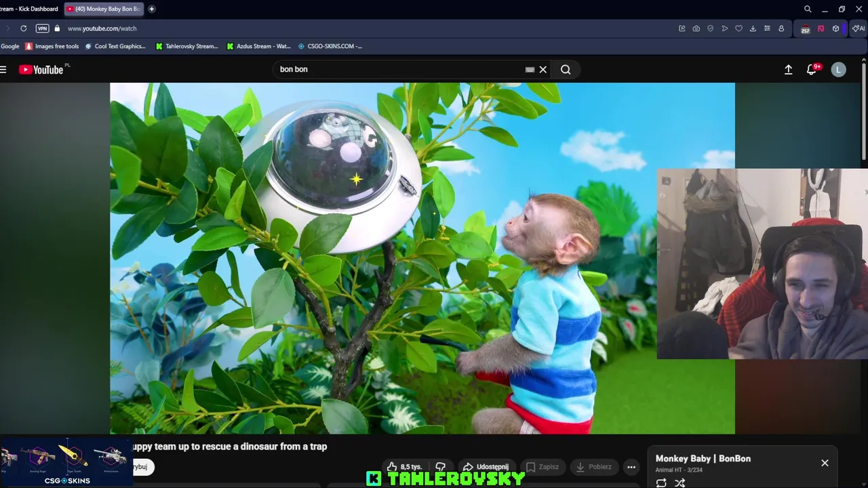Viewport: 868px width, 488px height.
Task: Click the address bar URL www.youtube.com/watch
Action: (x=102, y=28)
